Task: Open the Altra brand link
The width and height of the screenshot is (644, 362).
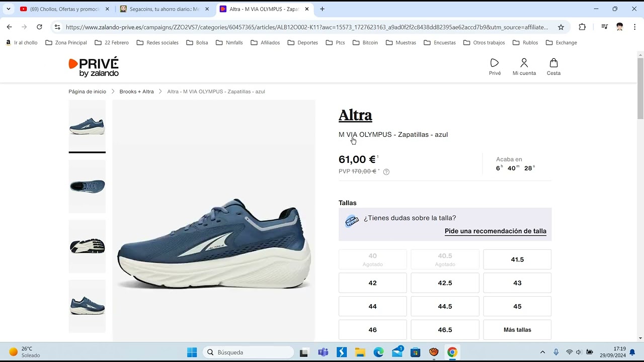Action: pyautogui.click(x=355, y=115)
